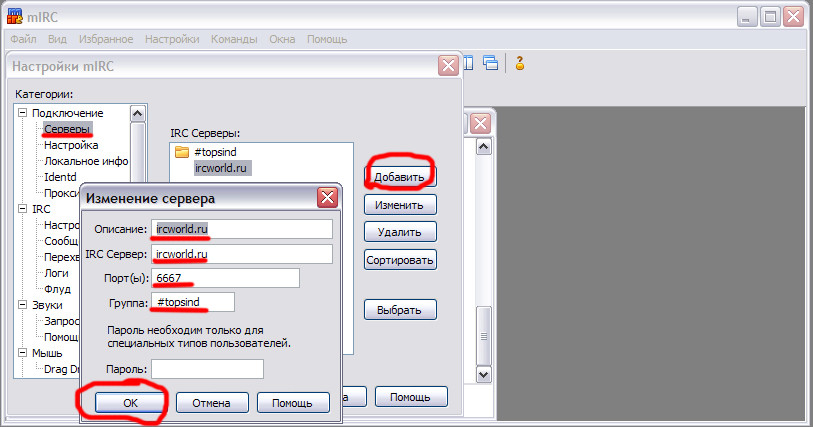Click the yellow help toolbar icon
The height and width of the screenshot is (427, 813).
click(x=520, y=63)
